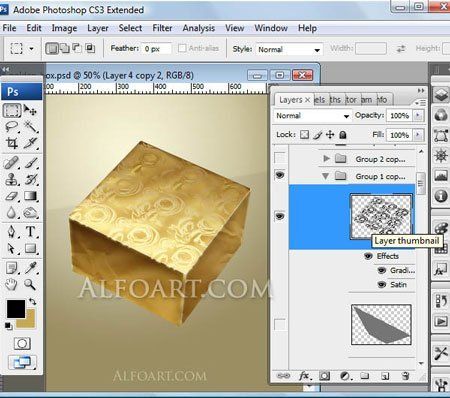Select the Brush tool
Image resolution: width=450 pixels, height=398 pixels.
click(30, 163)
